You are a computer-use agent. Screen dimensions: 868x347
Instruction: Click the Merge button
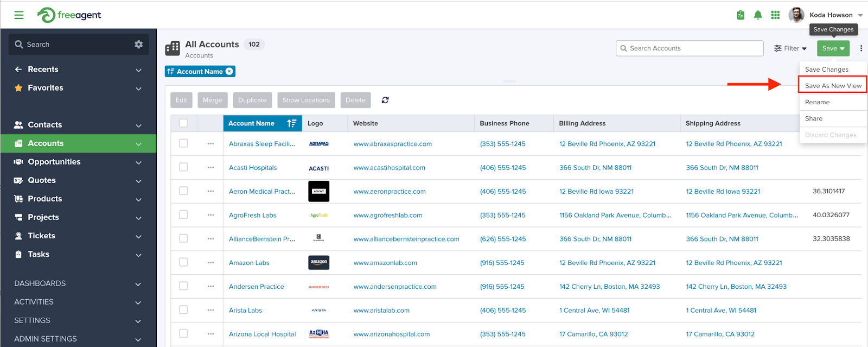(x=213, y=100)
